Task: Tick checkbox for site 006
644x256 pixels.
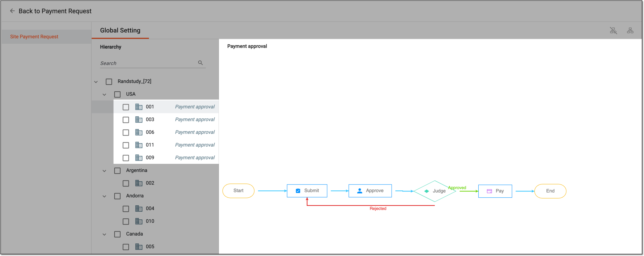Action: coord(126,133)
